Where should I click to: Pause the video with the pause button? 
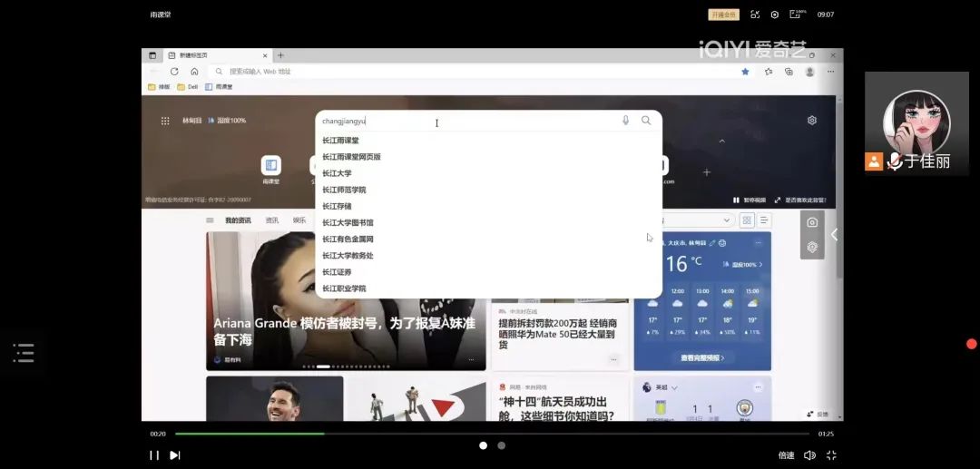pos(154,455)
